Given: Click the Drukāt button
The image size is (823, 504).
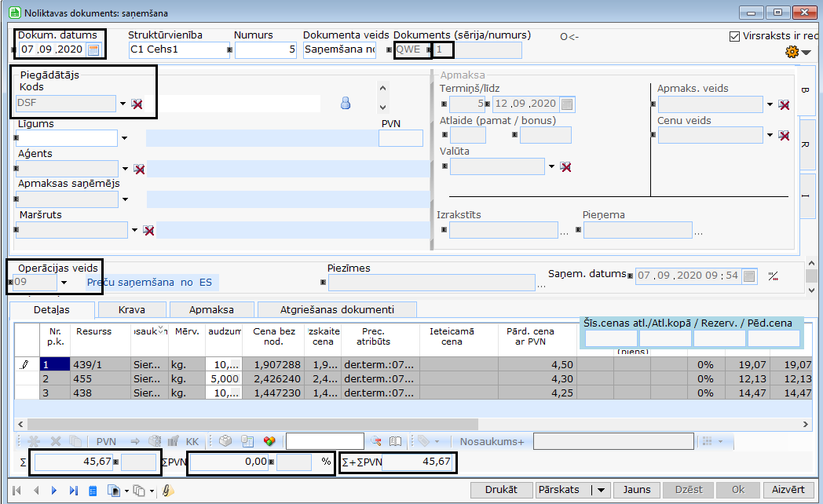Looking at the screenshot, I should 501,490.
